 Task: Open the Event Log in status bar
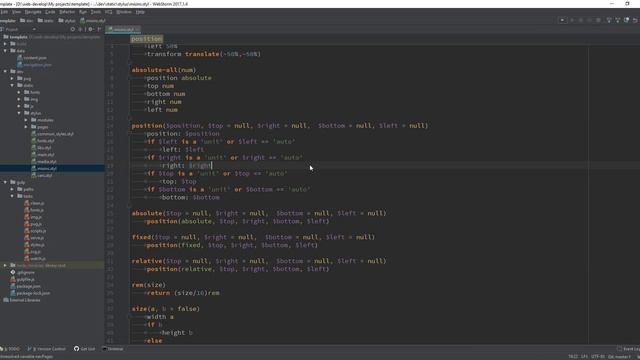click(629, 349)
